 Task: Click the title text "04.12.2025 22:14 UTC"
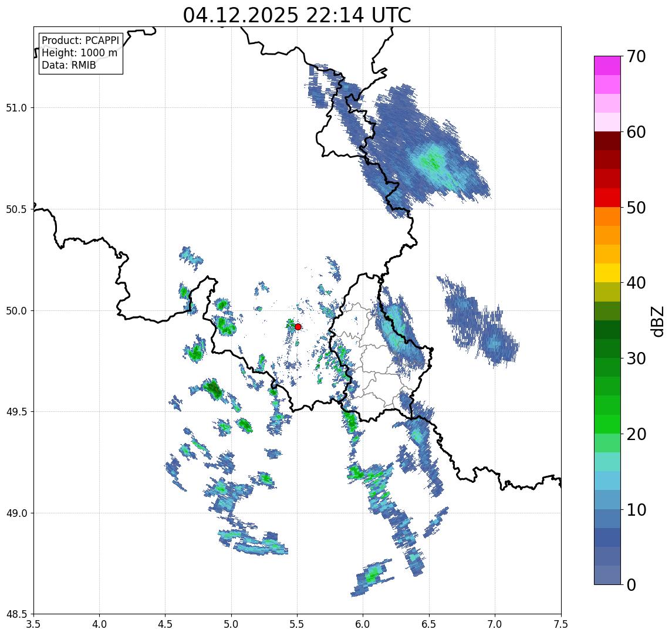coord(297,15)
